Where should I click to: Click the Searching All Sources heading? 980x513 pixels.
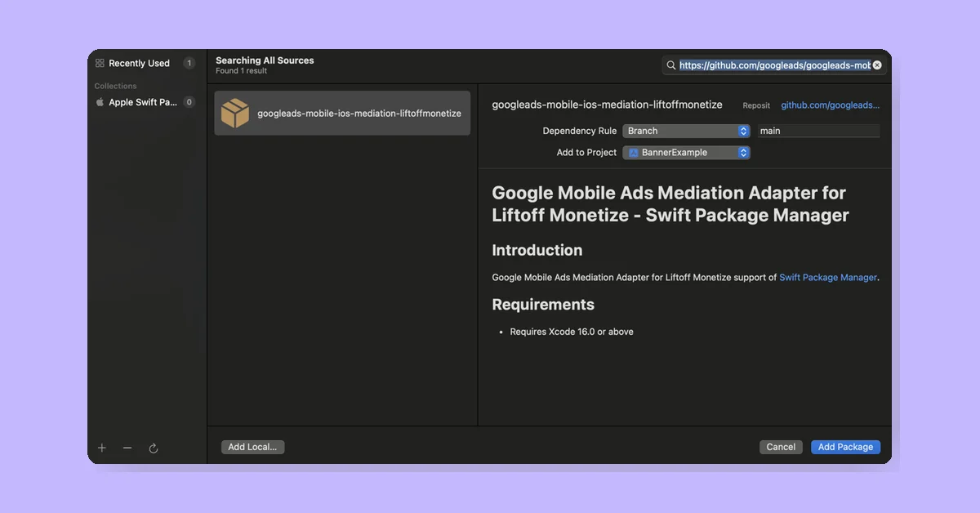[265, 60]
